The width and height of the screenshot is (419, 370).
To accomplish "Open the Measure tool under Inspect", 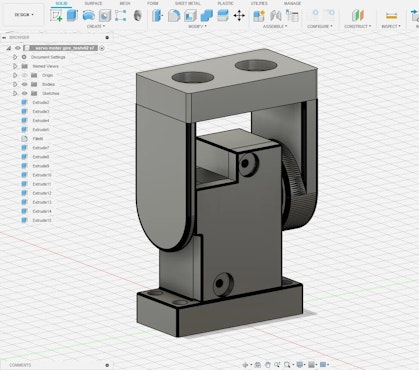I will [391, 15].
